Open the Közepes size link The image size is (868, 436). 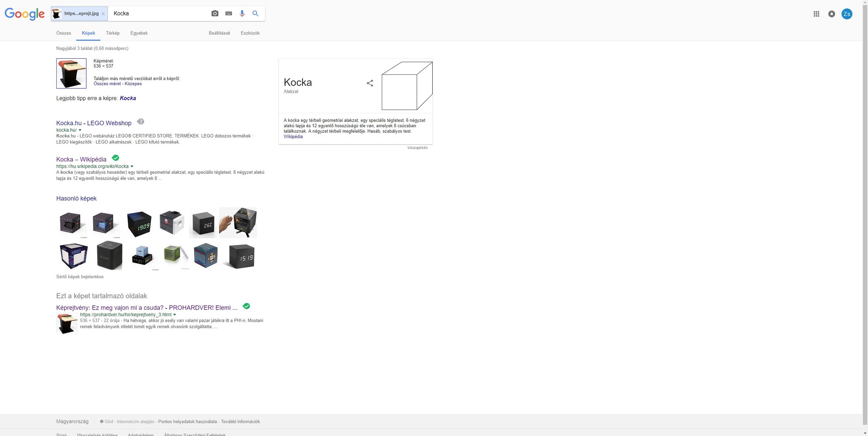pos(133,84)
